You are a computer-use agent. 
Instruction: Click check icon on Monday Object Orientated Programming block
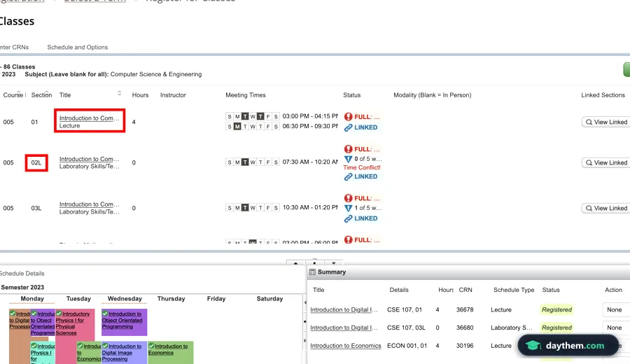point(34,314)
